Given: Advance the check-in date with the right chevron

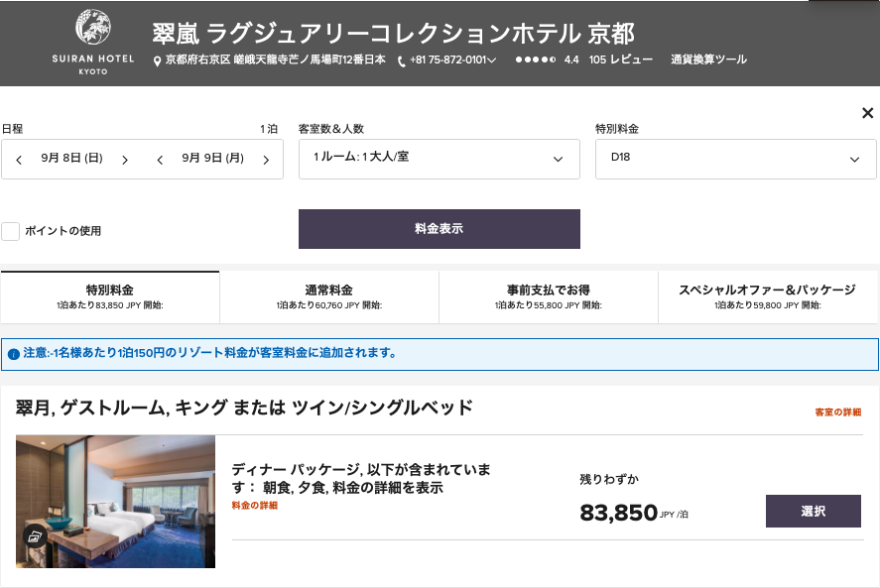Looking at the screenshot, I should click(x=124, y=159).
